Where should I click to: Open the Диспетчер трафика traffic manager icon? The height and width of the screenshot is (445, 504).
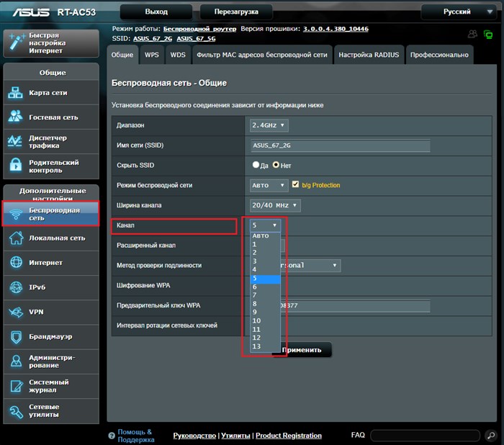click(x=15, y=141)
